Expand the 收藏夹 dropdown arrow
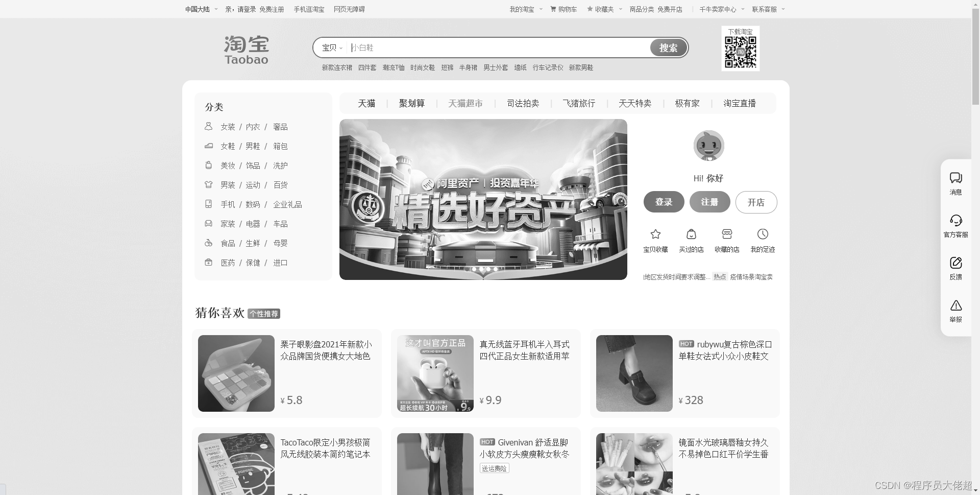The width and height of the screenshot is (980, 495). (x=621, y=9)
